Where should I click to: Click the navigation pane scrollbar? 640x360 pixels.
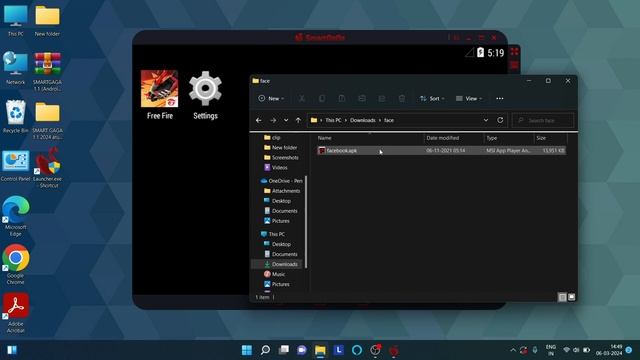(306, 222)
